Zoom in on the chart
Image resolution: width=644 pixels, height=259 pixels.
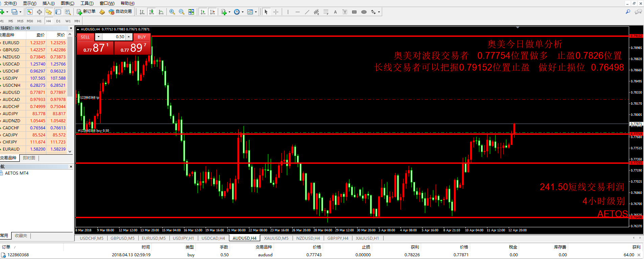(172, 12)
